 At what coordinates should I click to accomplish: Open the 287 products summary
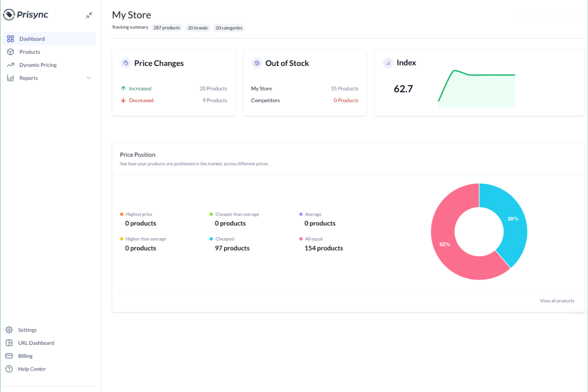click(x=166, y=27)
